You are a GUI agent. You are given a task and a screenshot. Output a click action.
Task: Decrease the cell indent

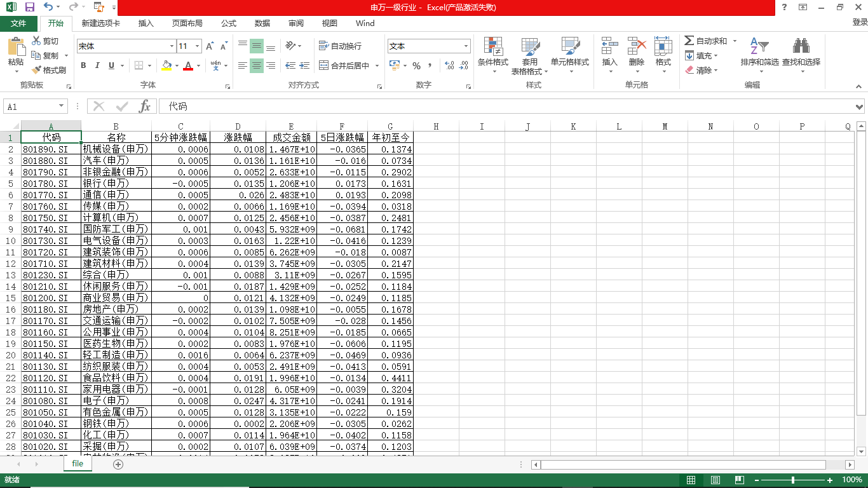pyautogui.click(x=290, y=65)
